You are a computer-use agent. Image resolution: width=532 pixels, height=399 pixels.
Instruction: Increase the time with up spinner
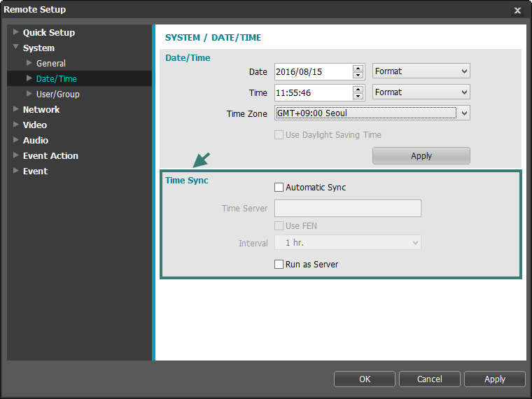pyautogui.click(x=358, y=89)
